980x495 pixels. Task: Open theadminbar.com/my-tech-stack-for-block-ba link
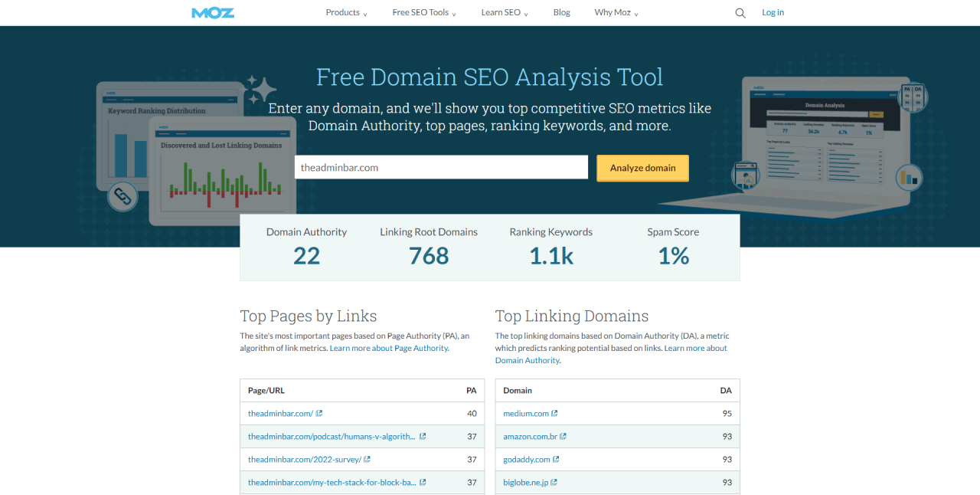[332, 482]
